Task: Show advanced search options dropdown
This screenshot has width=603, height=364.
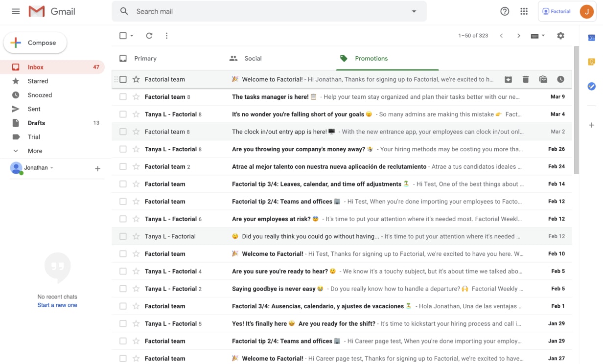Action: (x=414, y=11)
